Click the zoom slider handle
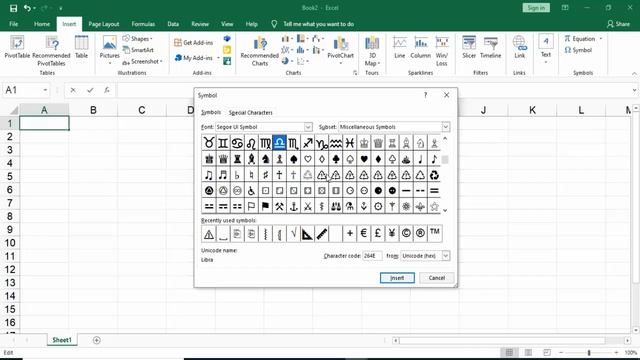Screen dimensions: 640x360 click(589, 352)
